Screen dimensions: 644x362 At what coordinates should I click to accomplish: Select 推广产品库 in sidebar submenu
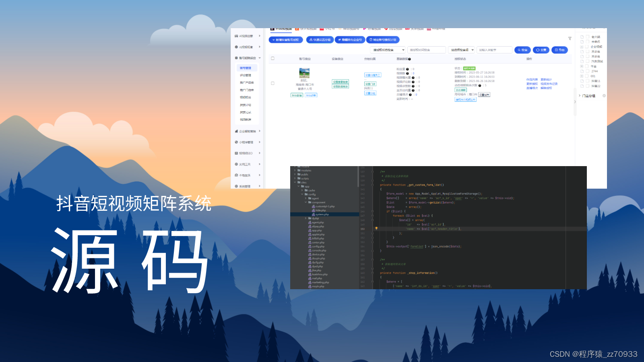click(247, 82)
